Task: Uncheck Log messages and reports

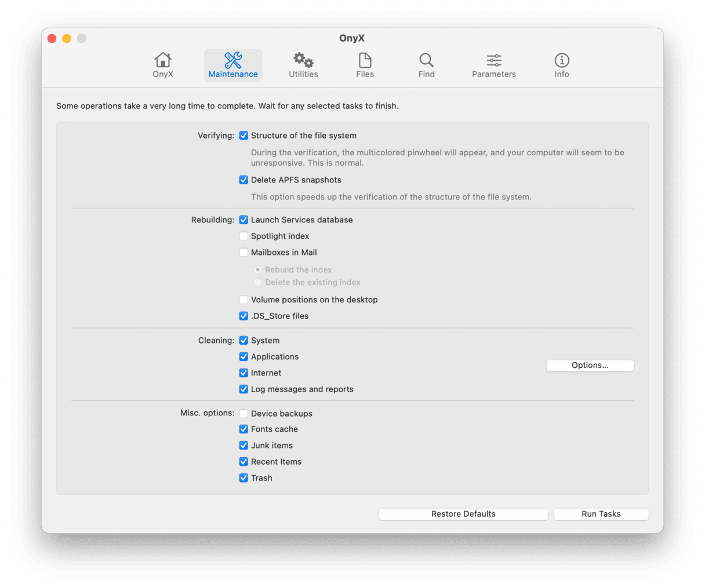Action: [x=244, y=389]
